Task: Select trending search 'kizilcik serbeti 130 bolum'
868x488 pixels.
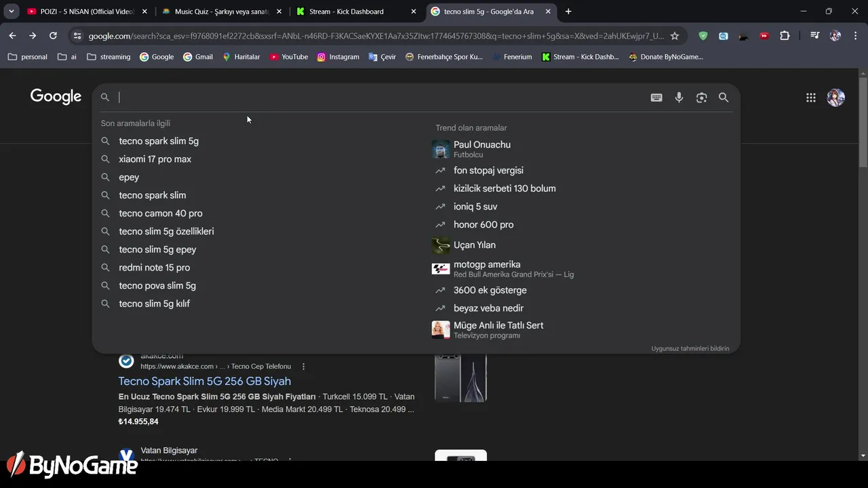Action: coord(505,188)
